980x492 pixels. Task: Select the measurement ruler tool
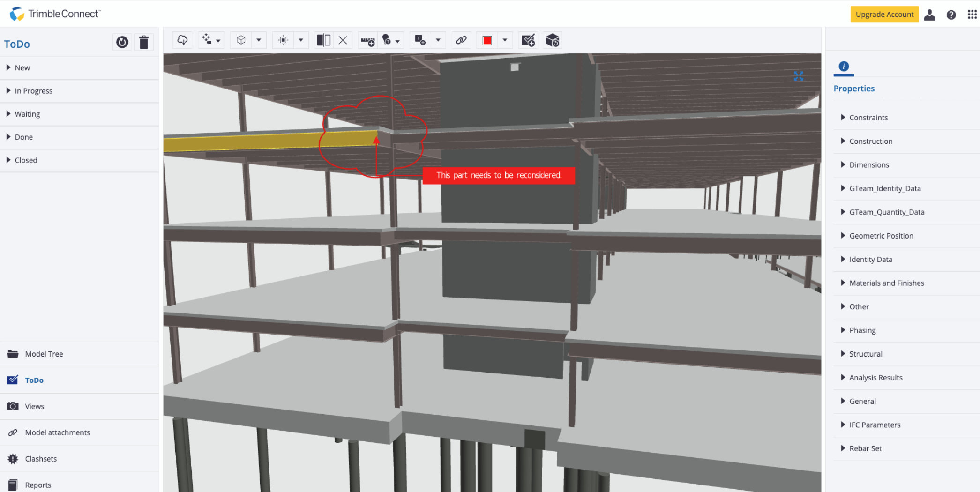tap(368, 41)
